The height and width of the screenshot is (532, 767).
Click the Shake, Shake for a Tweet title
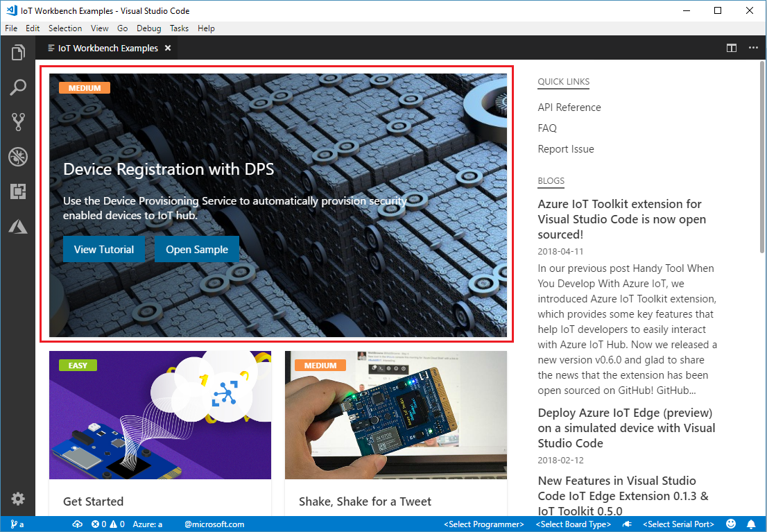coord(365,501)
